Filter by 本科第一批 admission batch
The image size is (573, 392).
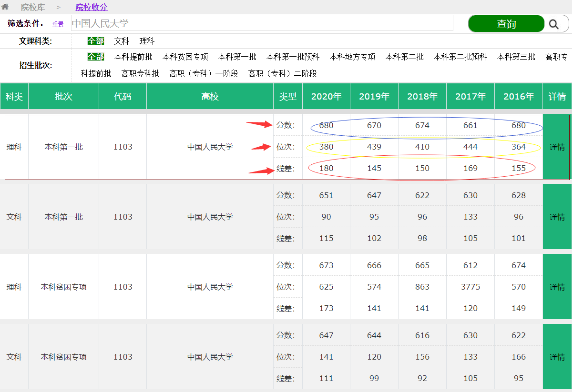click(237, 57)
